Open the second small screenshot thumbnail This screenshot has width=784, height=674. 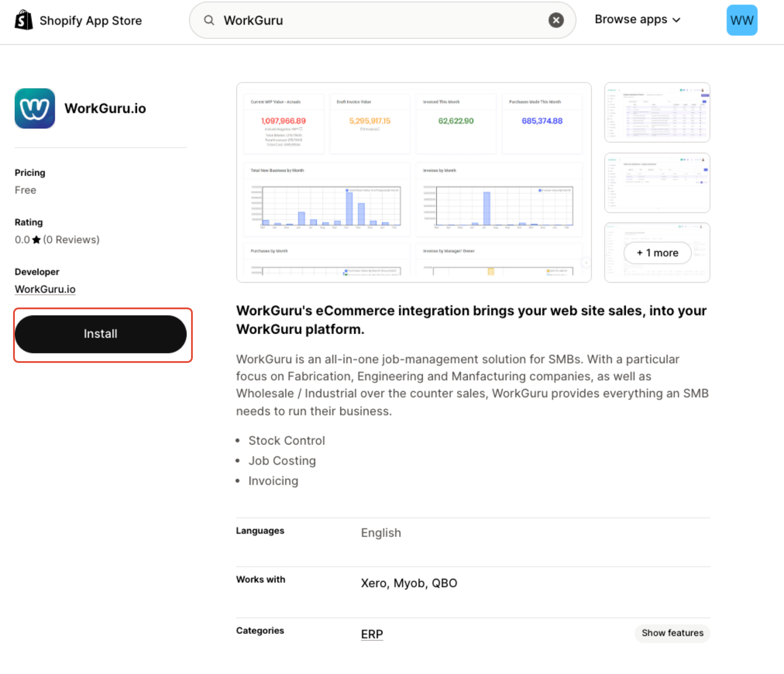click(x=657, y=183)
